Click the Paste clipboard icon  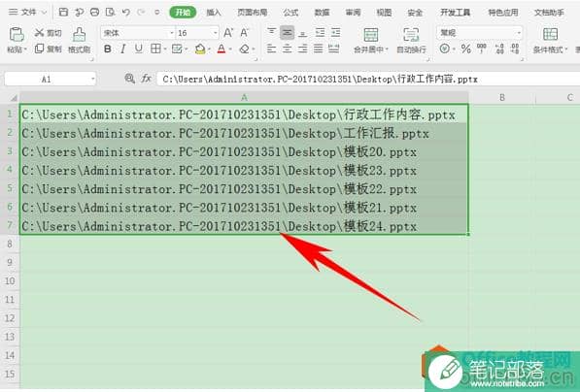pos(17,35)
